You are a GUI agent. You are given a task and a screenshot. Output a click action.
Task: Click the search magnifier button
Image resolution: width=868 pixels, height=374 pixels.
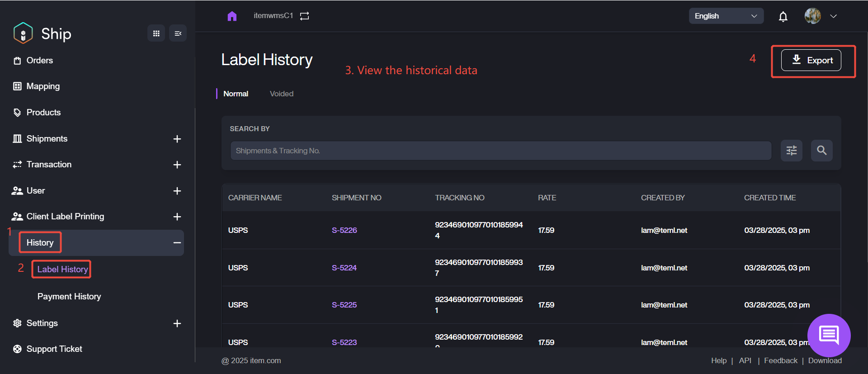tap(821, 151)
